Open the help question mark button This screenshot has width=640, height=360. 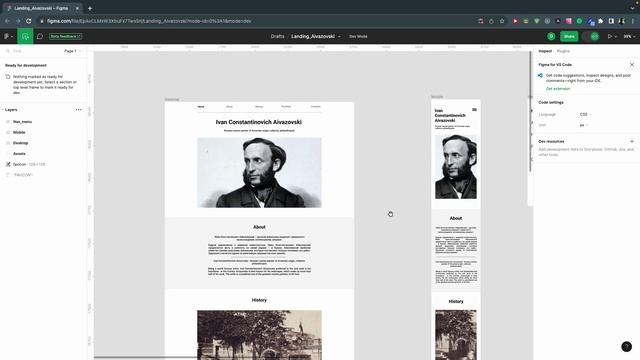(x=627, y=346)
